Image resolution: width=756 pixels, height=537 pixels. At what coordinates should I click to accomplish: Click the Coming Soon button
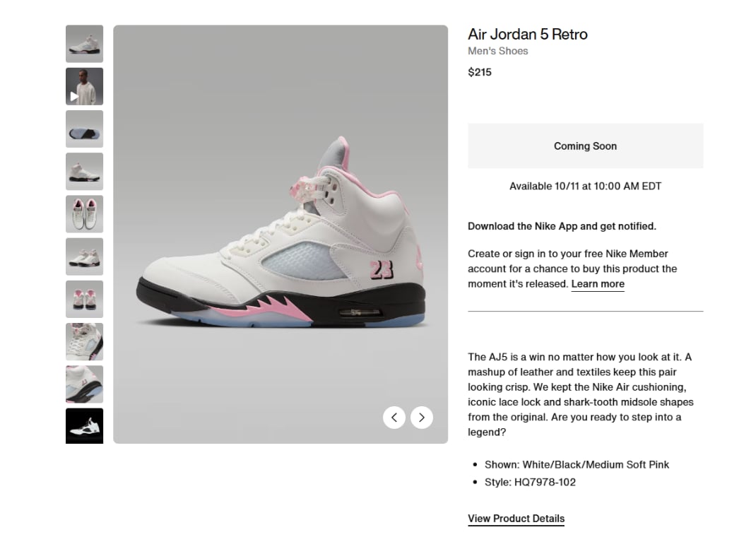(x=585, y=146)
